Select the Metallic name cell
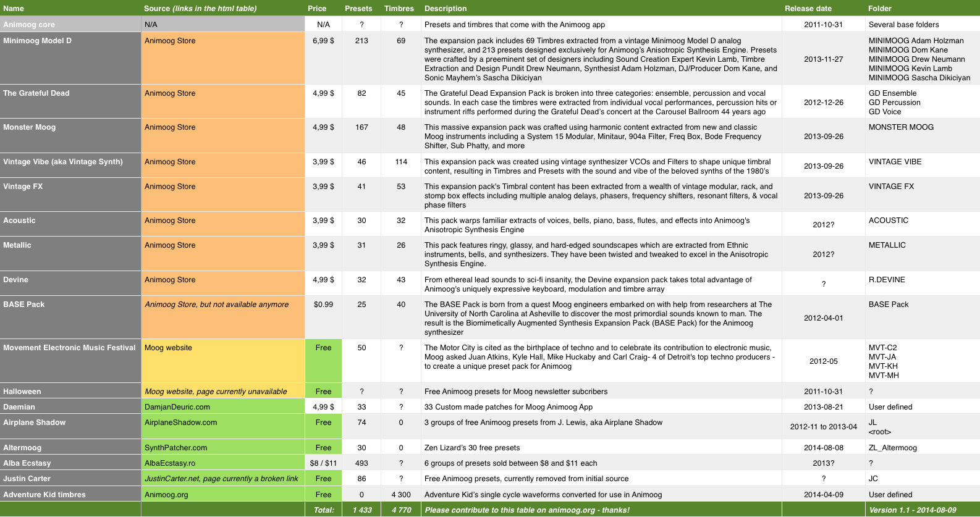Viewport: 980px width, 517px height. tap(70, 254)
